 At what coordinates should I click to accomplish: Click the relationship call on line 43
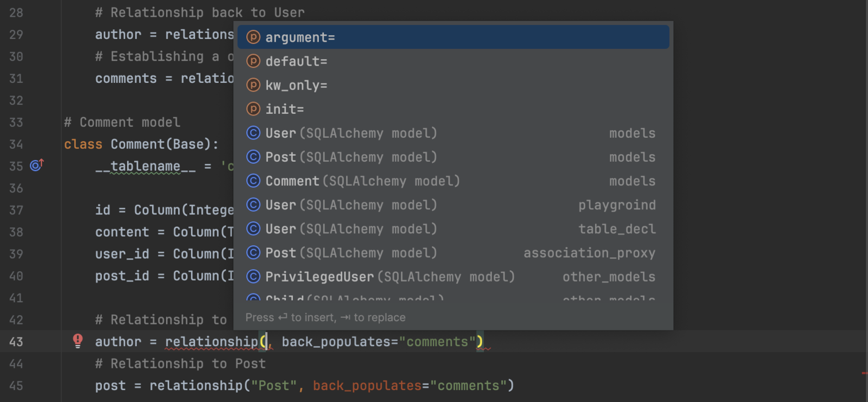coord(211,342)
